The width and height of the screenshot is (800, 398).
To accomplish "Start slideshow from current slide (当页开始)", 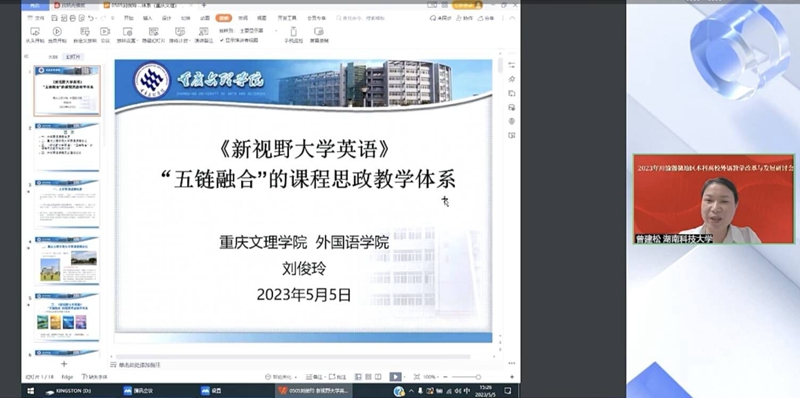I will coord(57,35).
